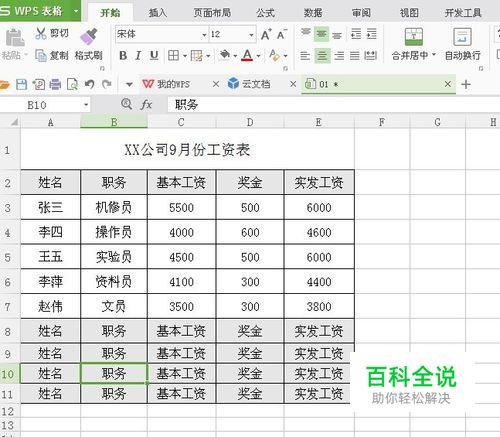The image size is (500, 437).
Task: Click Increase Indent icon
Action: [371, 34]
